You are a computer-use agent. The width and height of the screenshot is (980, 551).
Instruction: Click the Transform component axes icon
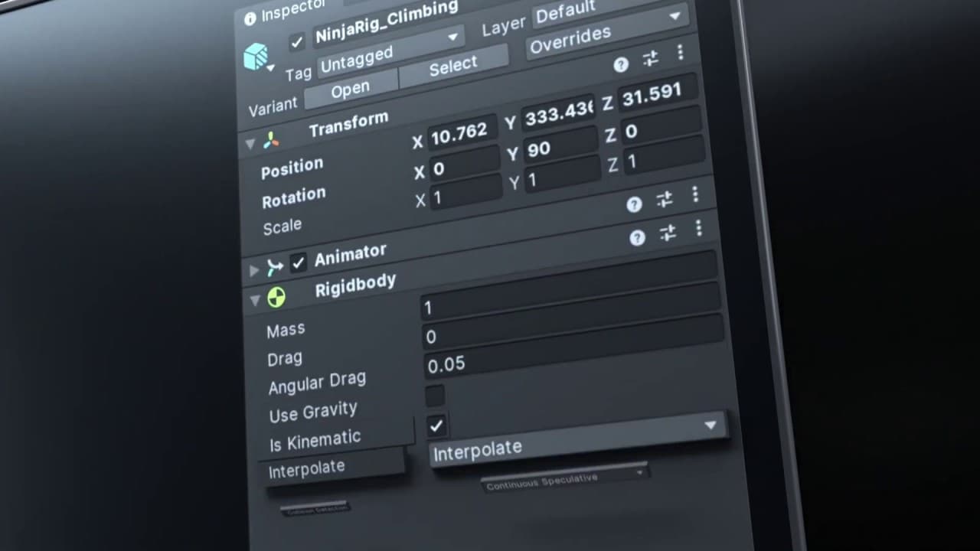click(x=272, y=140)
